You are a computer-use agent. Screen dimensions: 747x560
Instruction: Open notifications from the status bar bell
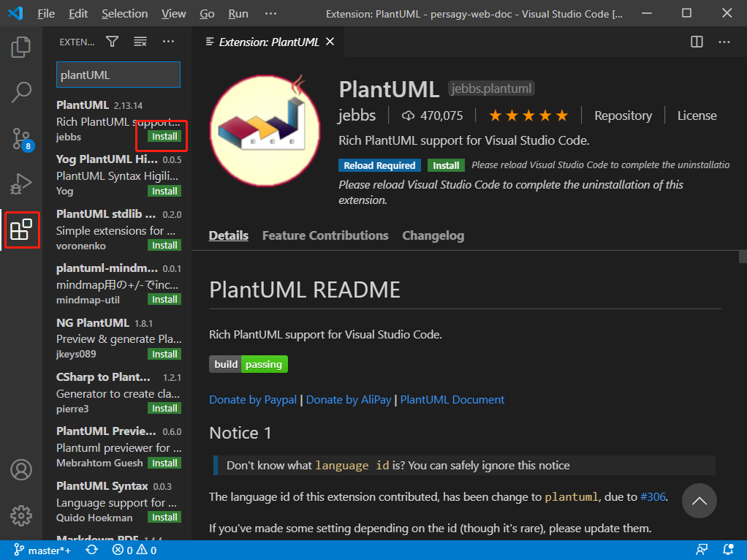point(727,549)
